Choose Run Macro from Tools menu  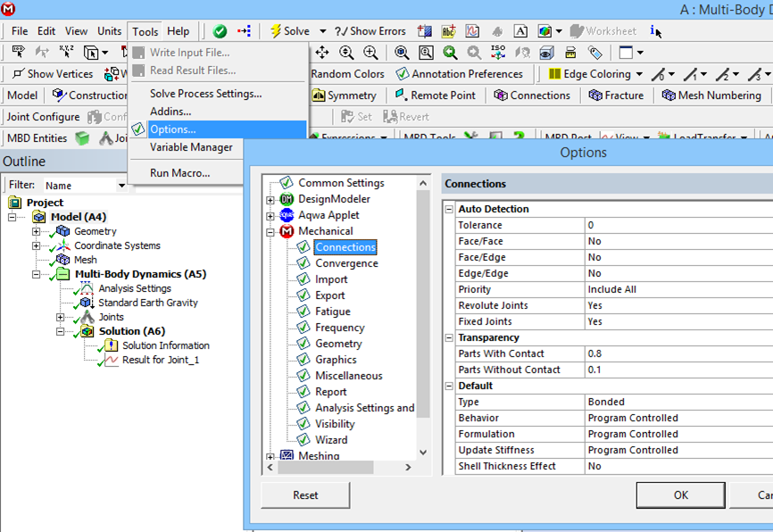point(180,173)
